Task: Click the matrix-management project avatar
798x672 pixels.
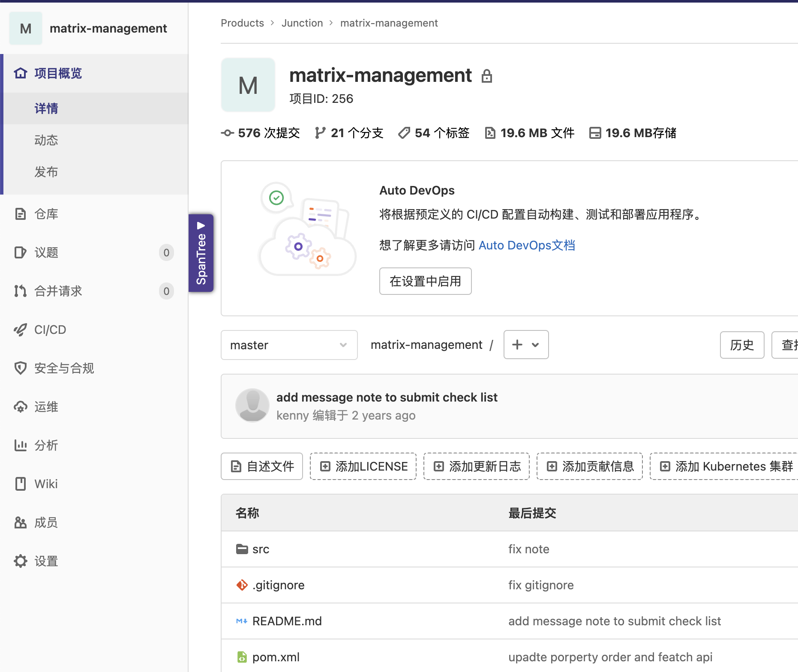Action: (x=25, y=28)
